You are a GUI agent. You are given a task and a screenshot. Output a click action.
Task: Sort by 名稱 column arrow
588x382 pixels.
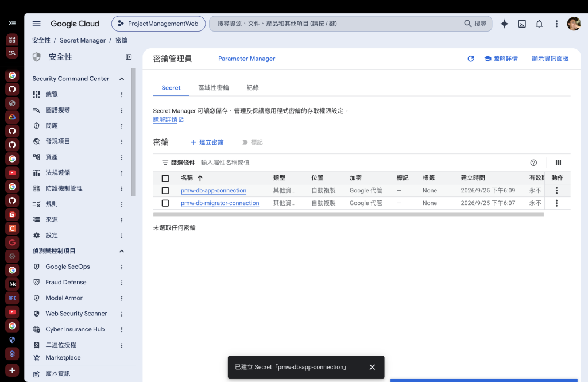(200, 178)
